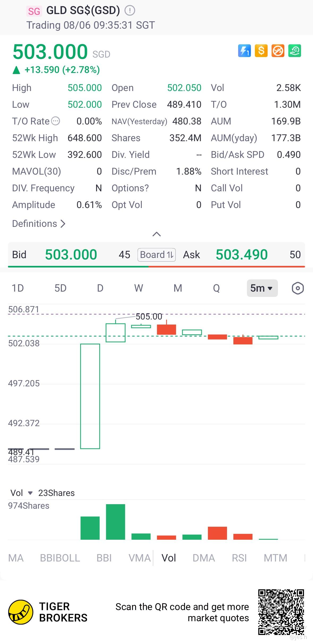This screenshot has height=644, width=313.
Task: Tap the Bid price 503.000
Action: (x=71, y=255)
